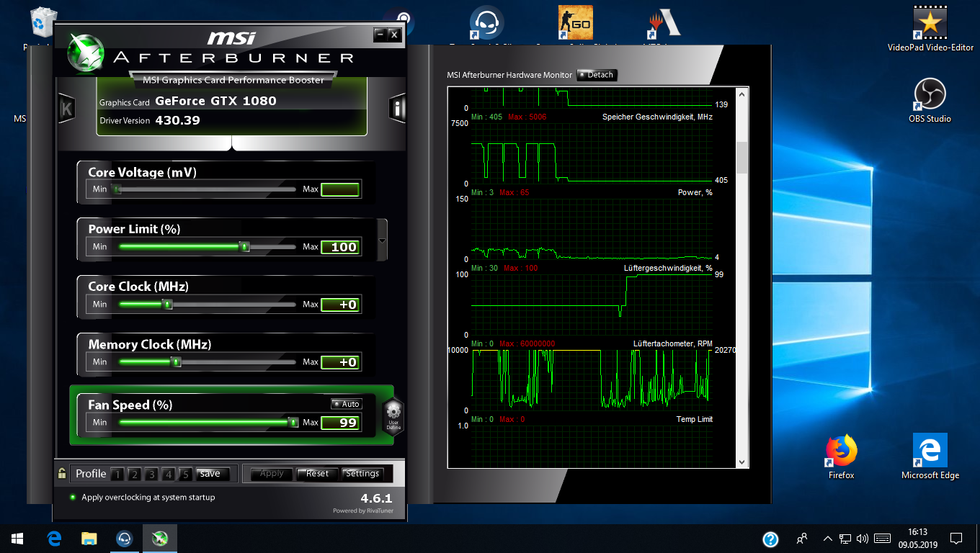Click the Speicher Geschwindigkeit graph label
The image size is (980, 553).
(x=657, y=116)
